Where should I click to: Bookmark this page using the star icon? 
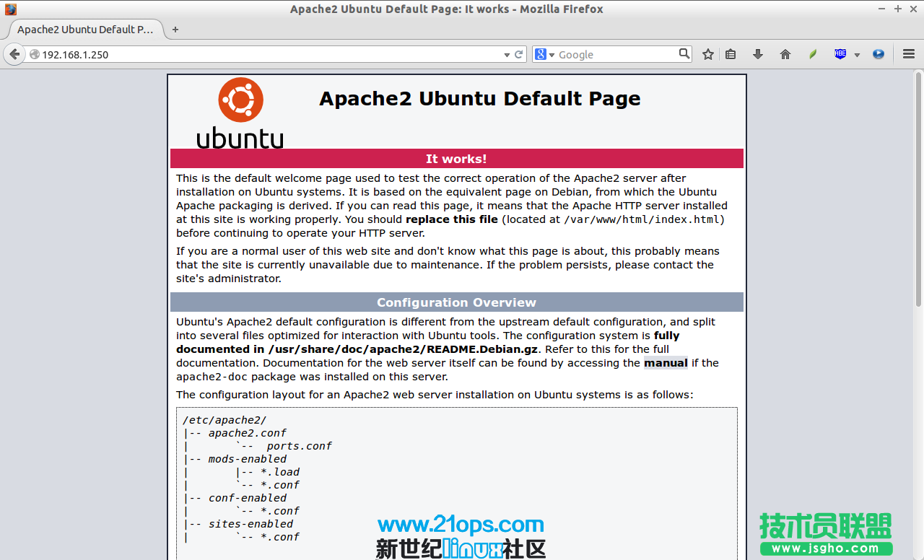pyautogui.click(x=708, y=53)
